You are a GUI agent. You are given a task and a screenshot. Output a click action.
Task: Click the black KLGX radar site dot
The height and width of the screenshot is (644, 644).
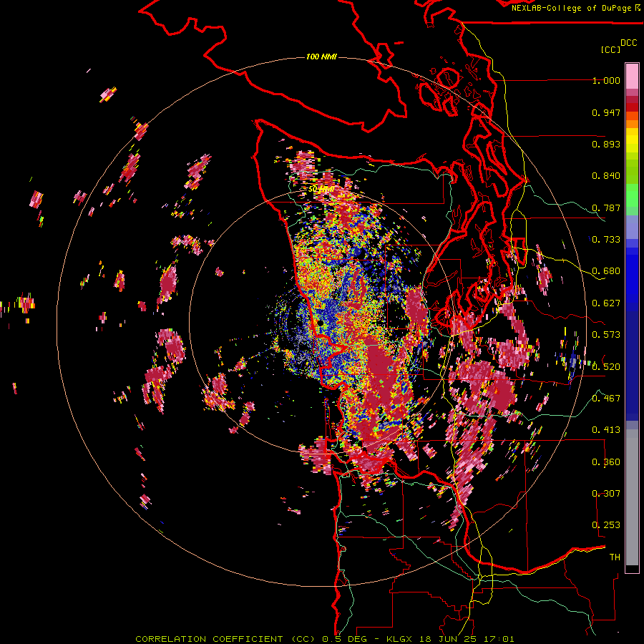[x=320, y=323]
